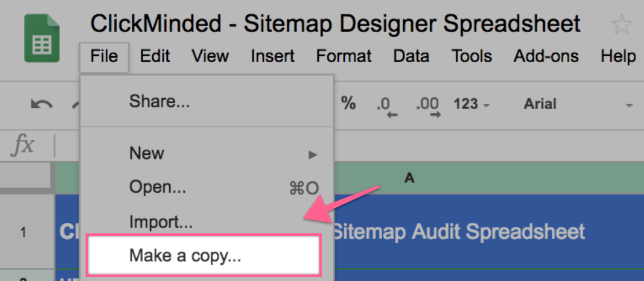
Task: Open the View menu
Action: click(210, 56)
